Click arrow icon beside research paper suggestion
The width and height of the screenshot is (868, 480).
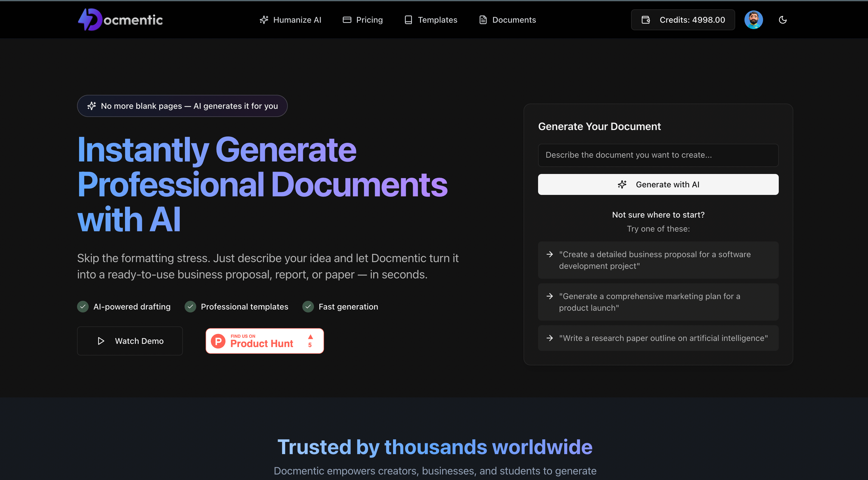tap(550, 338)
